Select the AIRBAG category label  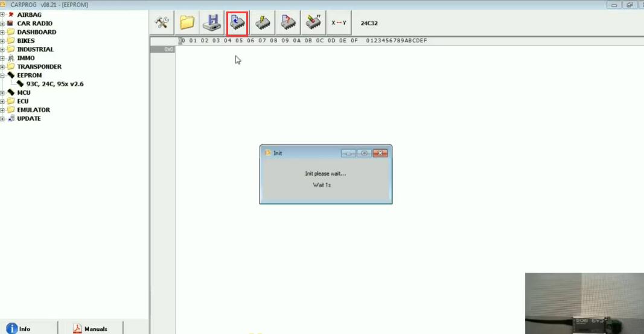click(x=29, y=14)
